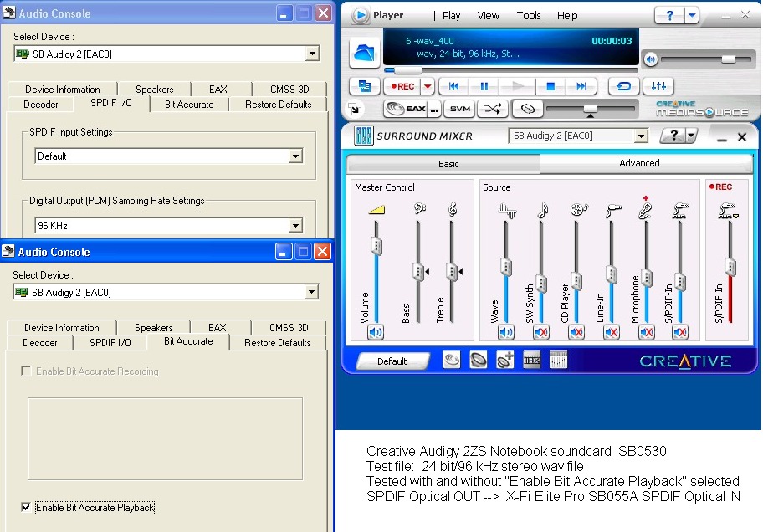Expand the 96 KHz sampling rate dropdown
The height and width of the screenshot is (532, 763).
[294, 225]
